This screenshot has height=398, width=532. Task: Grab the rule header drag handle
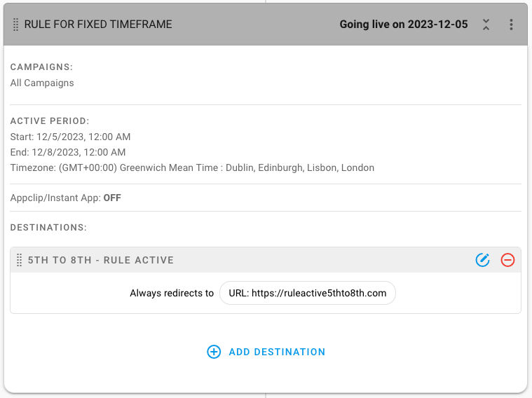pyautogui.click(x=15, y=25)
